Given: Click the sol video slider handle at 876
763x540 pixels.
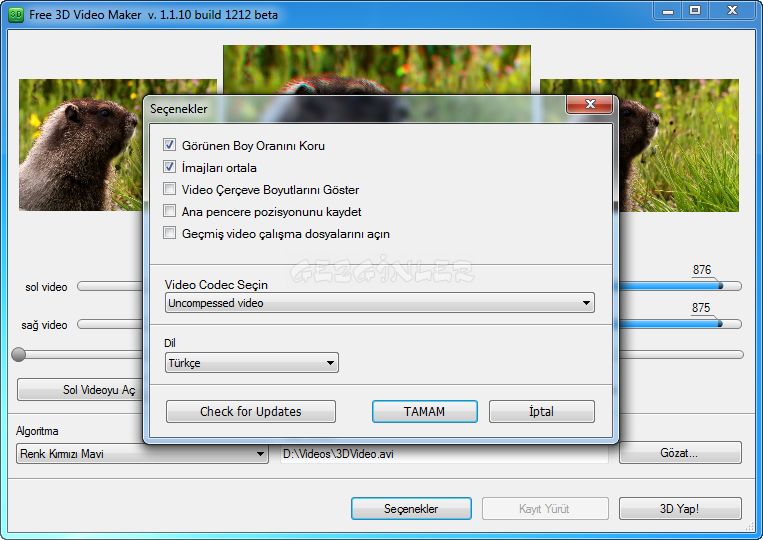Looking at the screenshot, I should click(x=720, y=286).
